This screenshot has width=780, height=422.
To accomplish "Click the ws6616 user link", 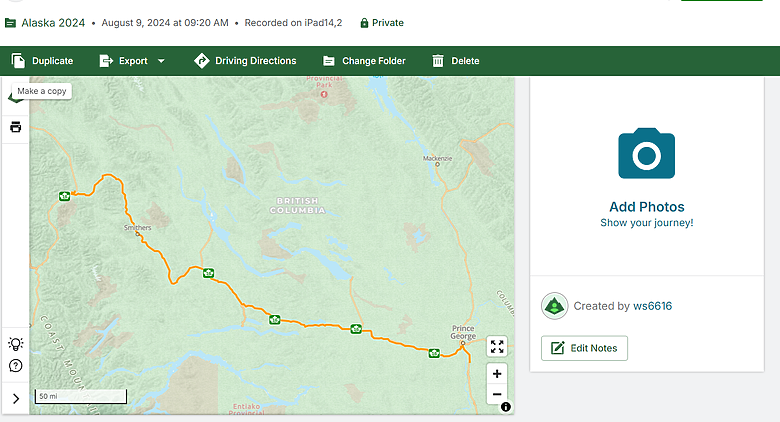I will 652,306.
